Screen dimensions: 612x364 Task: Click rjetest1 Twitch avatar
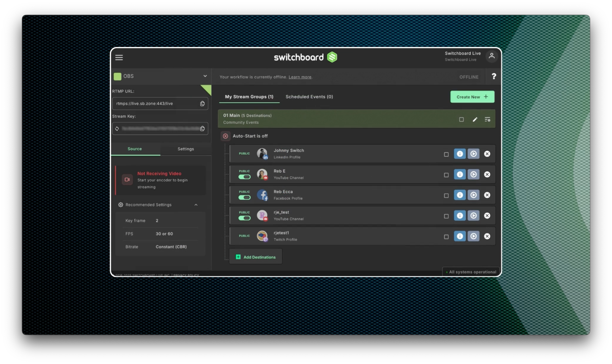(x=262, y=236)
